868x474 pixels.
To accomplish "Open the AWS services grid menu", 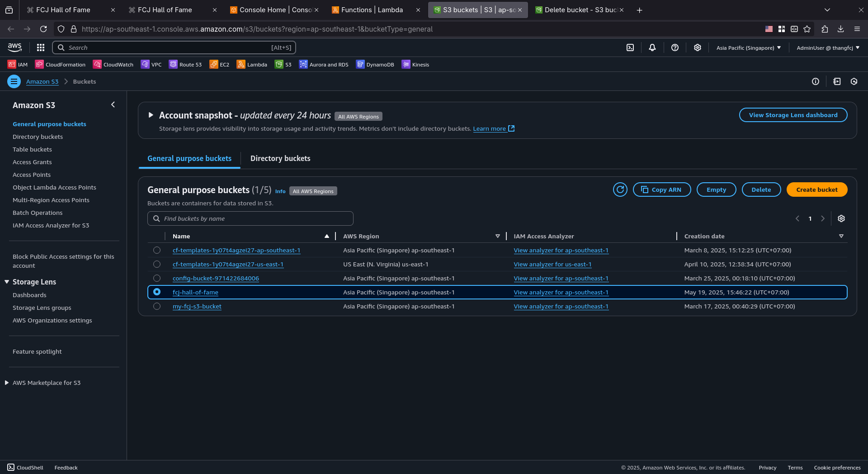I will coord(41,47).
